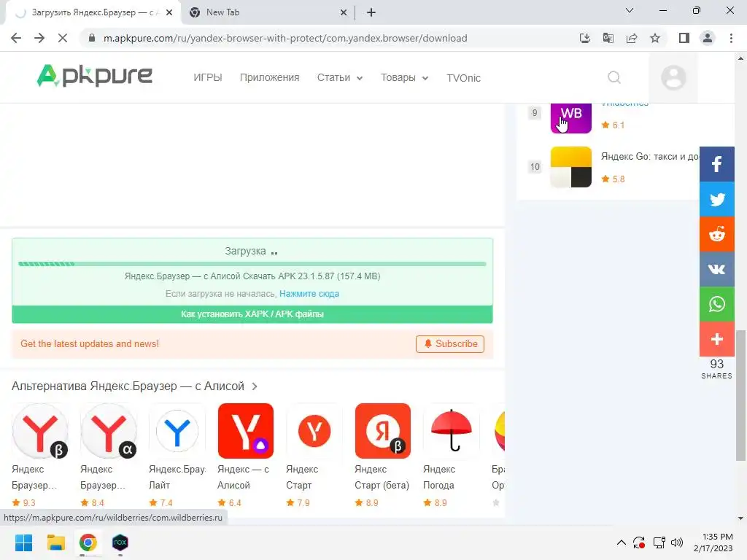This screenshot has width=747, height=560.
Task: Install app icon in address bar
Action: click(585, 38)
